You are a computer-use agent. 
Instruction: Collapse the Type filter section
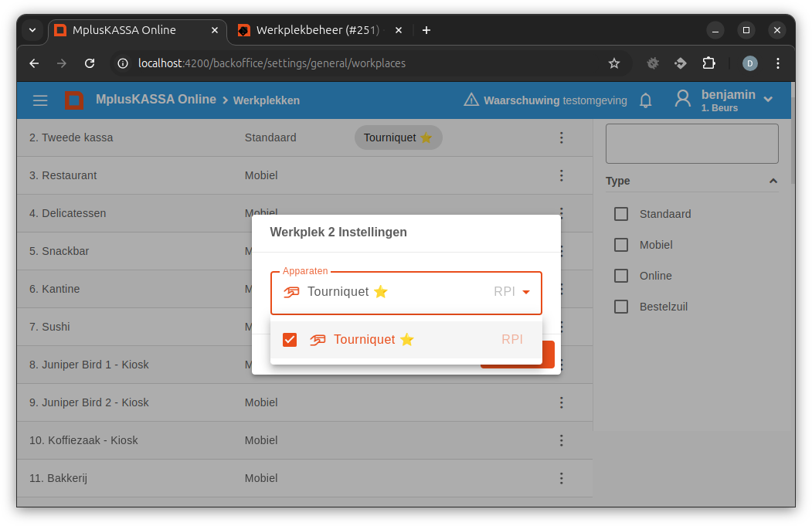(773, 181)
